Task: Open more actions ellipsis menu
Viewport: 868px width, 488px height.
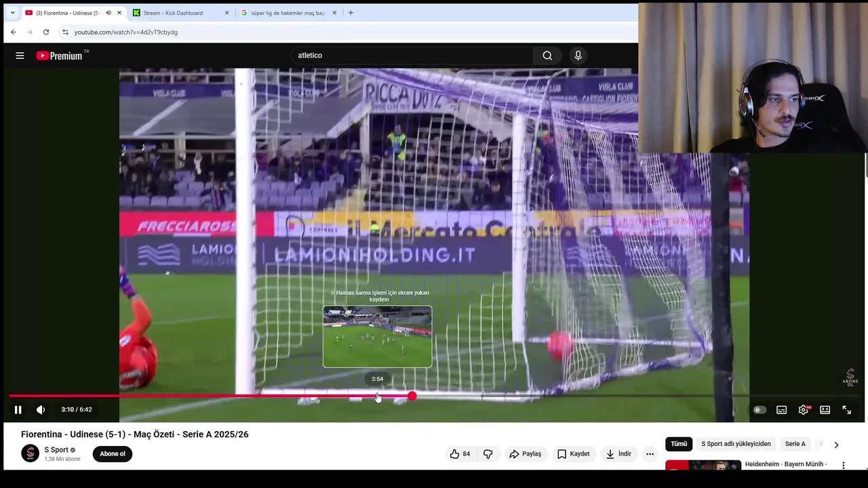Action: point(650,454)
